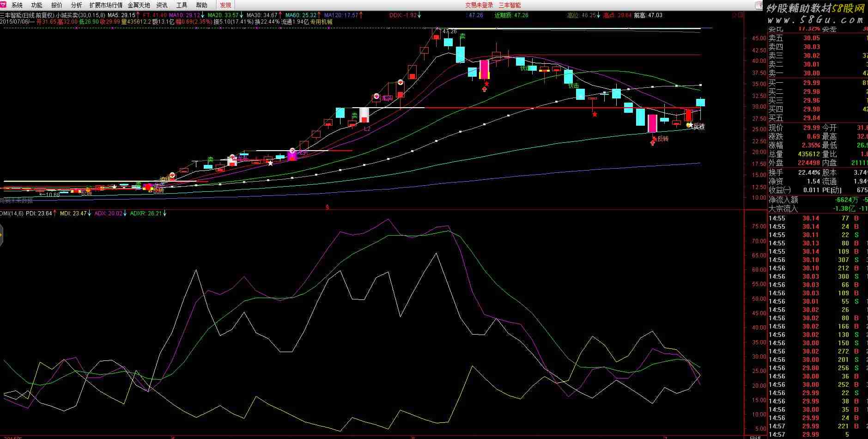Image resolution: width=868 pixels, height=439 pixels.
Task: Click the MA5: 29.15 label
Action: pyautogui.click(x=121, y=15)
